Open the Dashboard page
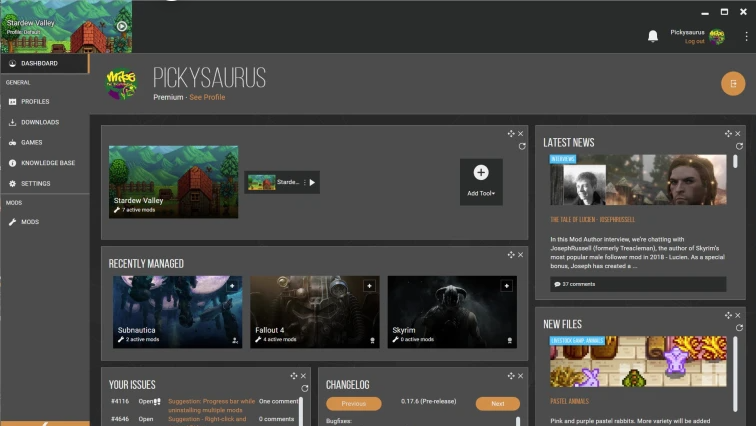This screenshot has width=756, height=426. [44, 63]
